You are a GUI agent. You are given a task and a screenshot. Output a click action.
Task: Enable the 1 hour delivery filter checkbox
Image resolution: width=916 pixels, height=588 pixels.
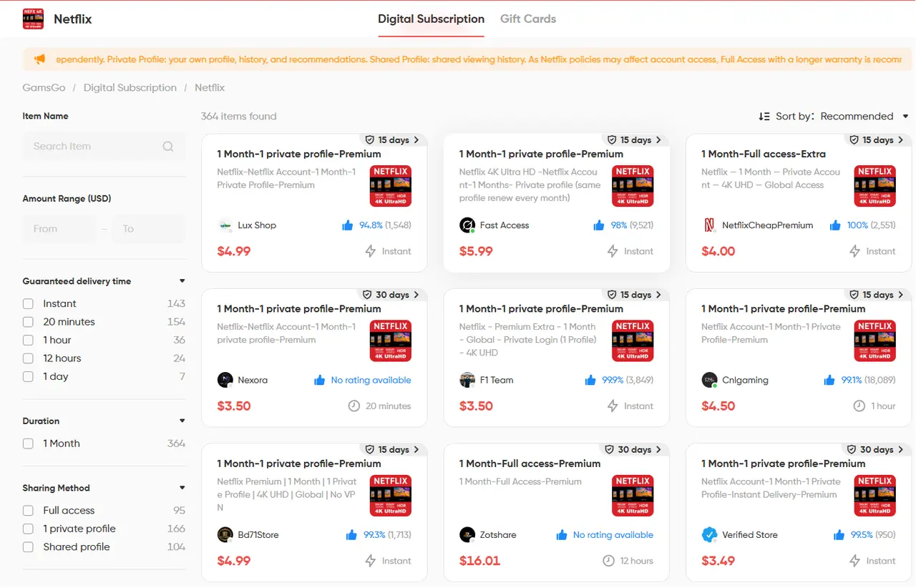[28, 340]
